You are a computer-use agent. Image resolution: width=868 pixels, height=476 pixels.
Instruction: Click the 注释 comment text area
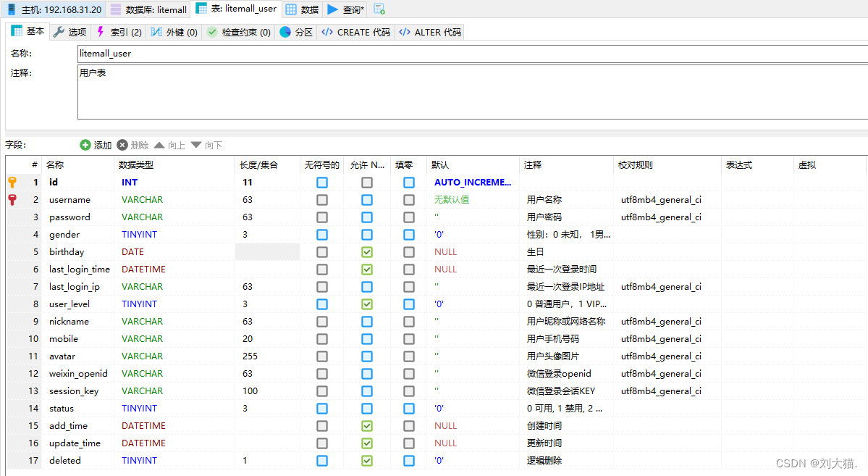point(473,92)
